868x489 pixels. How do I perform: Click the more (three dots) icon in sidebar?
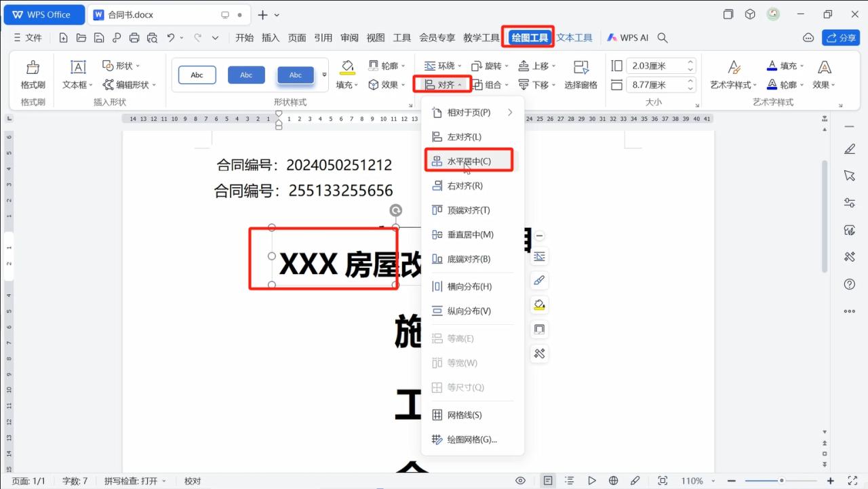[x=850, y=311]
